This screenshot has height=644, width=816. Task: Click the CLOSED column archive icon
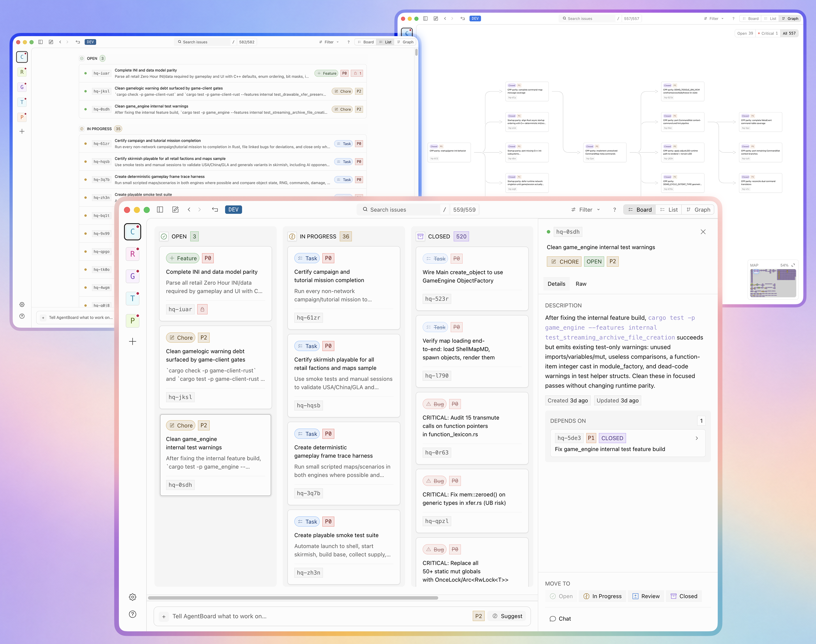click(420, 236)
